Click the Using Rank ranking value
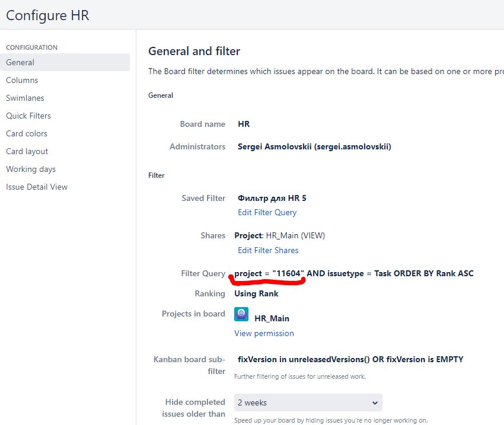This screenshot has width=504, height=425. pyautogui.click(x=256, y=293)
